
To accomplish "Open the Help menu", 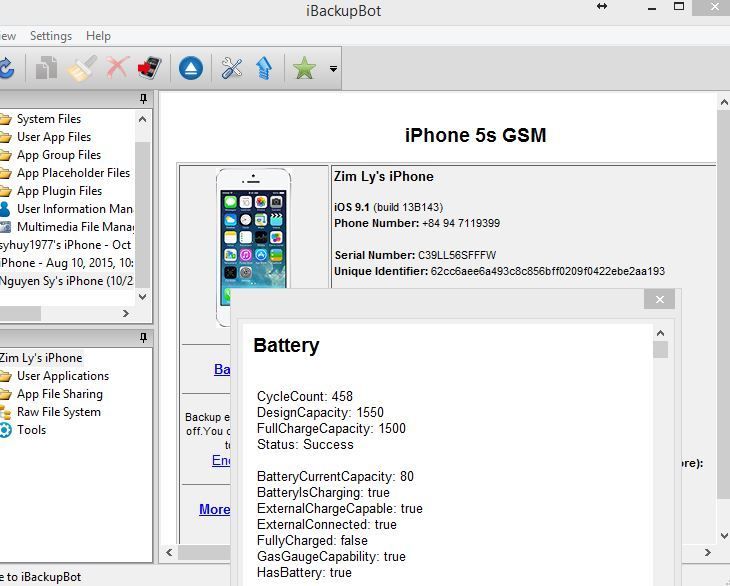I will click(98, 36).
